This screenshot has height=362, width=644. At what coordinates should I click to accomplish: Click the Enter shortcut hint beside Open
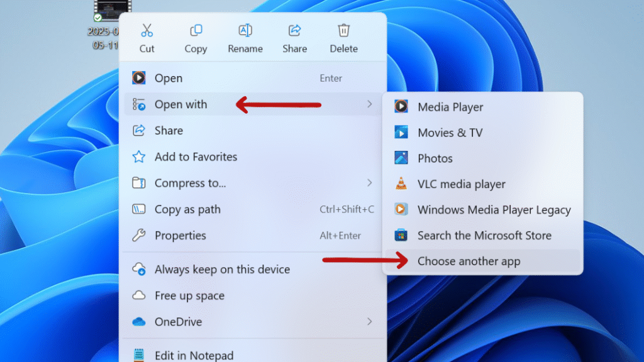[331, 78]
